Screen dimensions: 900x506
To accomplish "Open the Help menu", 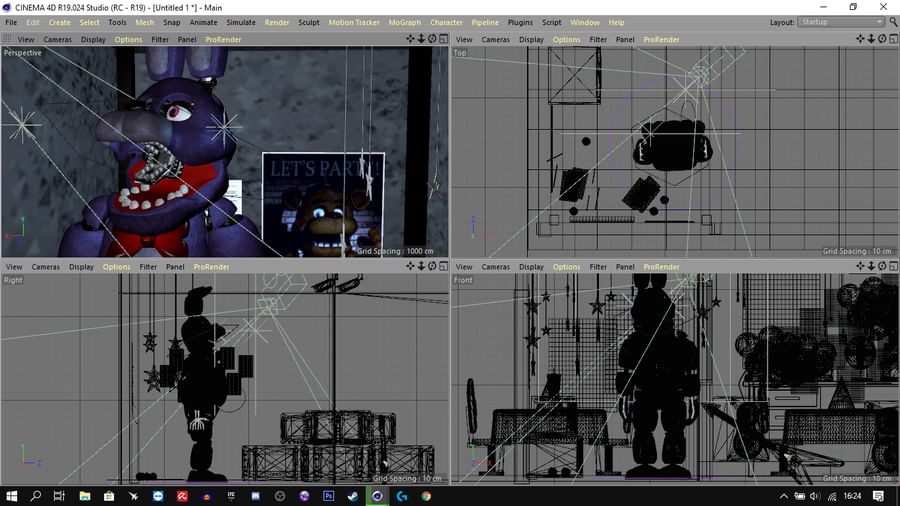I will (616, 22).
